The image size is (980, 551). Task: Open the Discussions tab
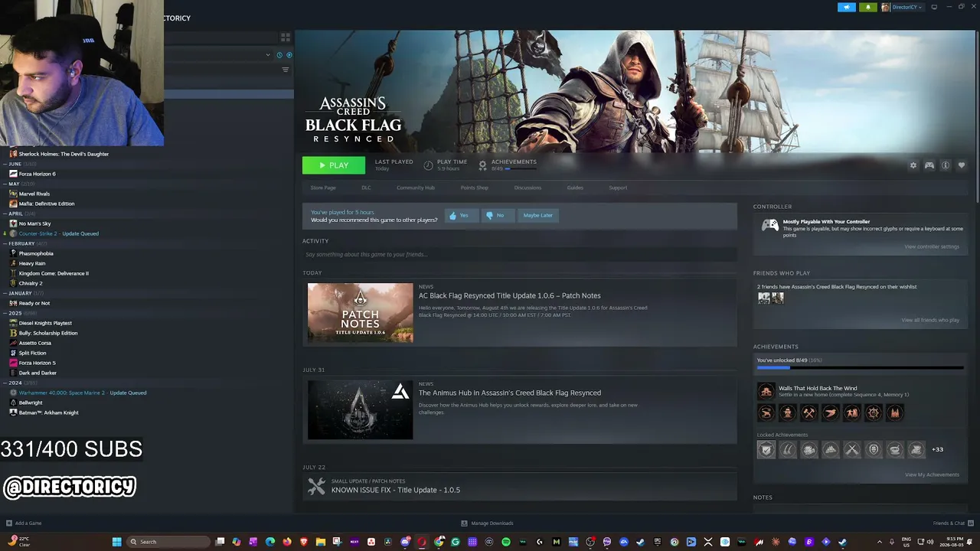tap(528, 187)
